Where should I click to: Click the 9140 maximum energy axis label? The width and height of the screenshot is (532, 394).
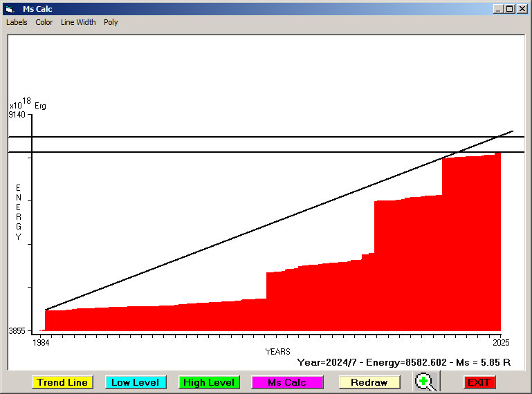pyautogui.click(x=17, y=115)
